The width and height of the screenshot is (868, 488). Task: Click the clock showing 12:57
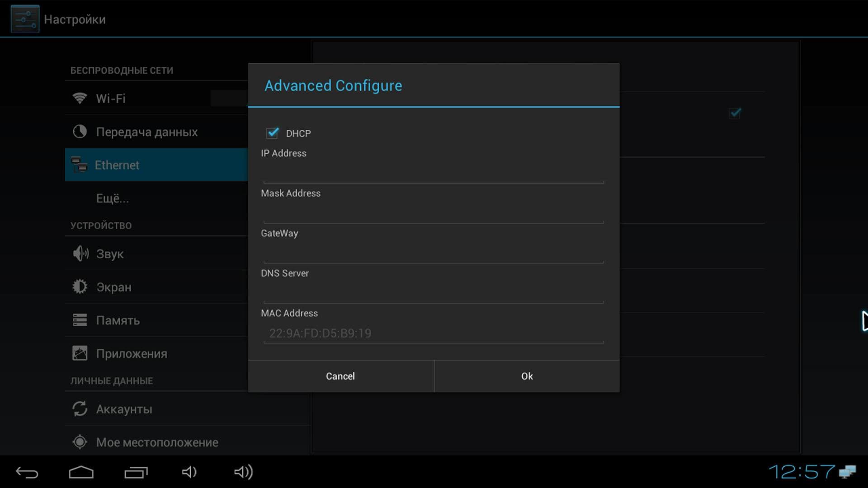801,472
